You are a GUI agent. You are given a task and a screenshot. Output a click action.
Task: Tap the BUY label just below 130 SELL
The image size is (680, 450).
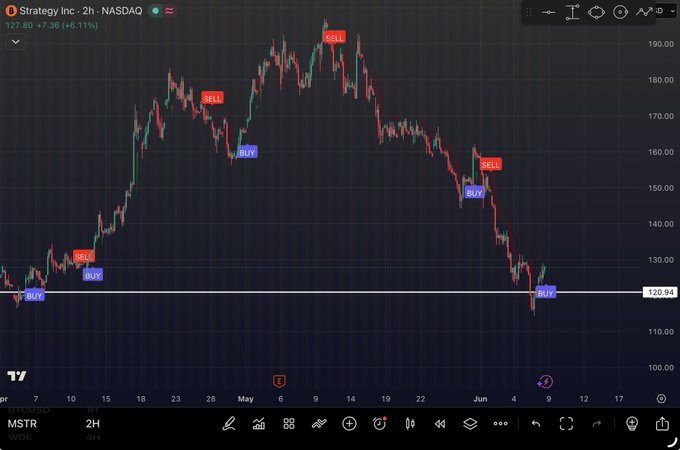click(93, 275)
